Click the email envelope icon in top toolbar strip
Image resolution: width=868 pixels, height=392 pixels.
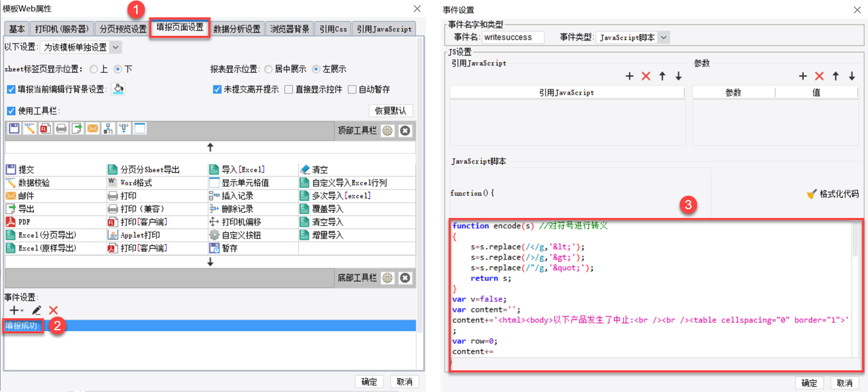[93, 128]
